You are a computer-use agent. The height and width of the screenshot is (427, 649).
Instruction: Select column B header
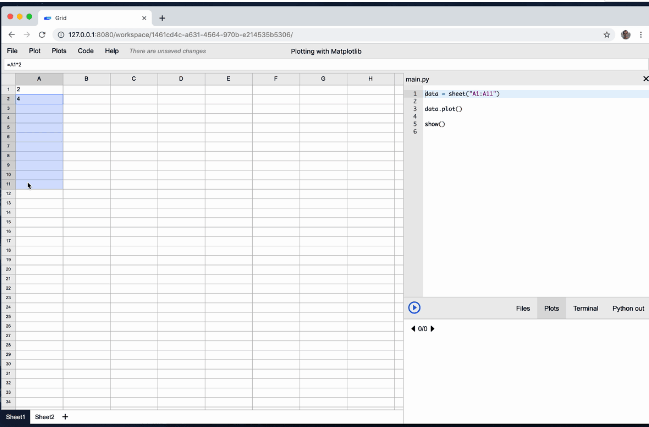pyautogui.click(x=87, y=79)
